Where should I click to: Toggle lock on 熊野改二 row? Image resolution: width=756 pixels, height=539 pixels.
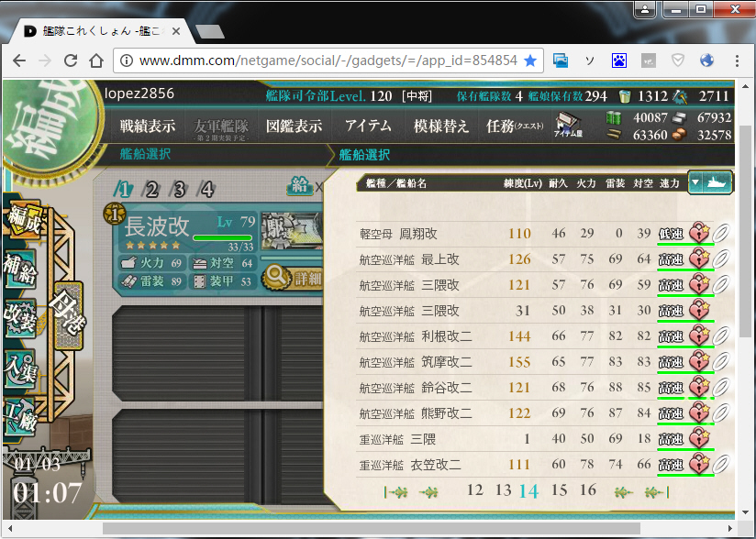coord(698,412)
